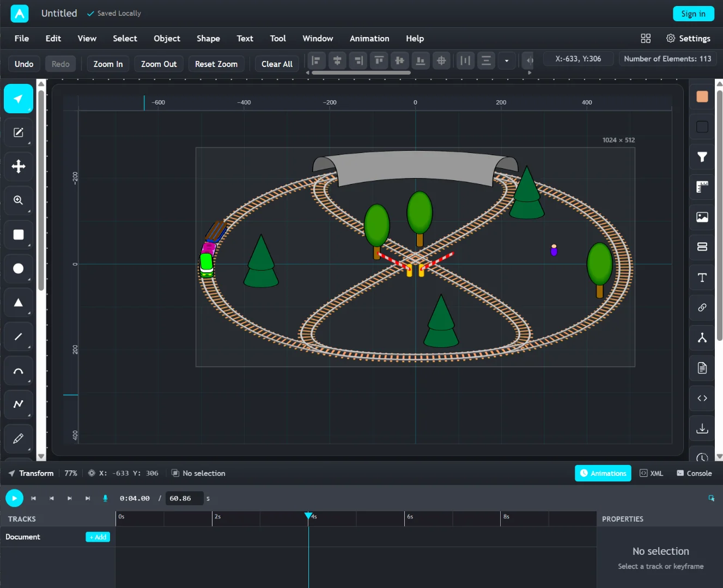Jump to the animation end
The width and height of the screenshot is (723, 588).
[x=88, y=498]
